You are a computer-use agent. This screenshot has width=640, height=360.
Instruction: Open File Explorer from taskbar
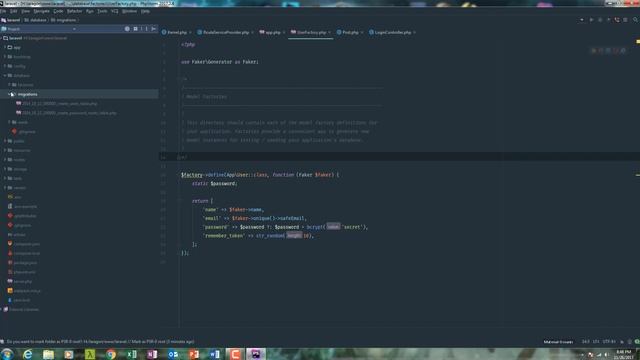pos(48,354)
